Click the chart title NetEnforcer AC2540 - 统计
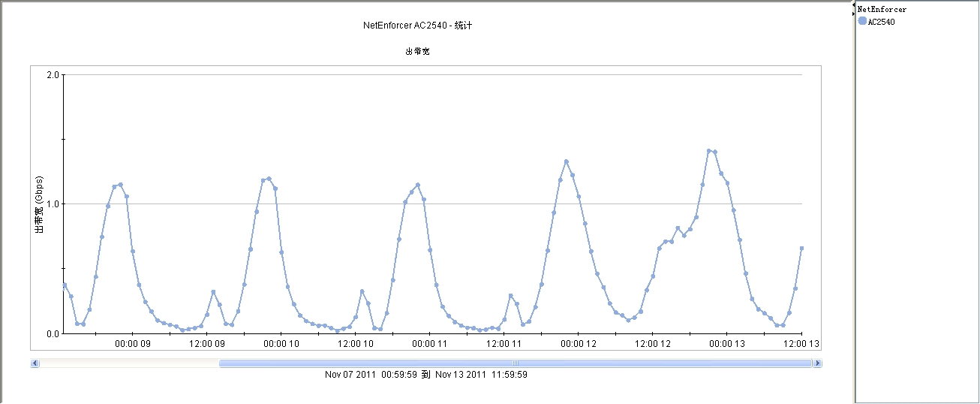Image resolution: width=980 pixels, height=404 pixels. pyautogui.click(x=417, y=26)
